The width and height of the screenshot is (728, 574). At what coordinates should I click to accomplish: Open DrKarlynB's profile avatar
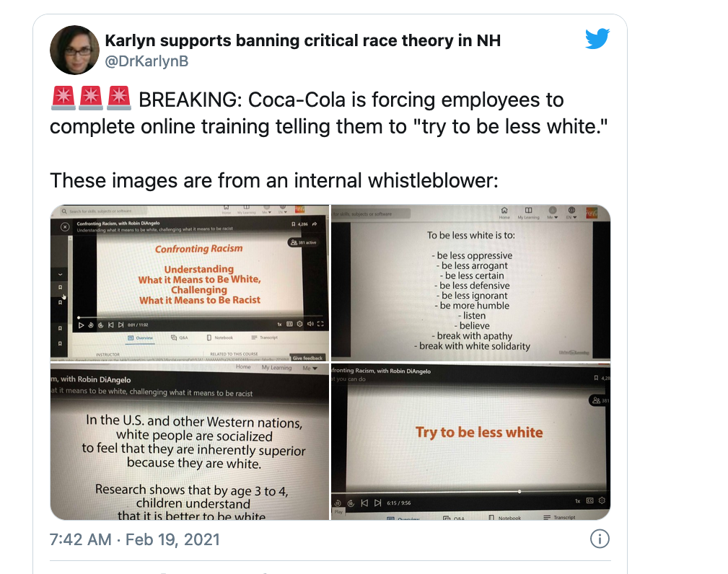74,50
